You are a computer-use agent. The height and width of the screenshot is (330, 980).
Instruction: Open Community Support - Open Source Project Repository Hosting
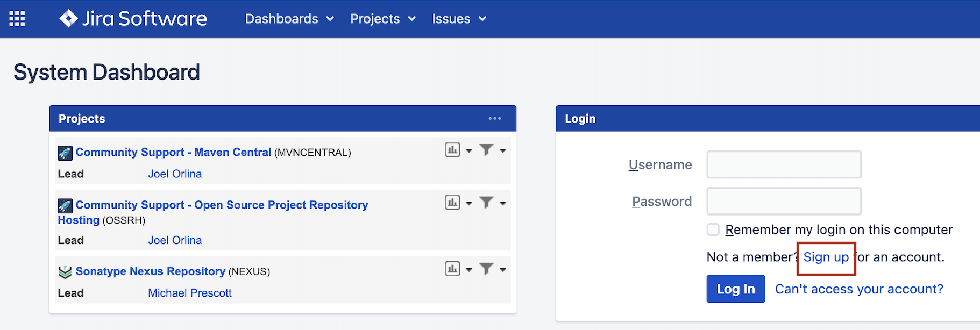pos(222,205)
